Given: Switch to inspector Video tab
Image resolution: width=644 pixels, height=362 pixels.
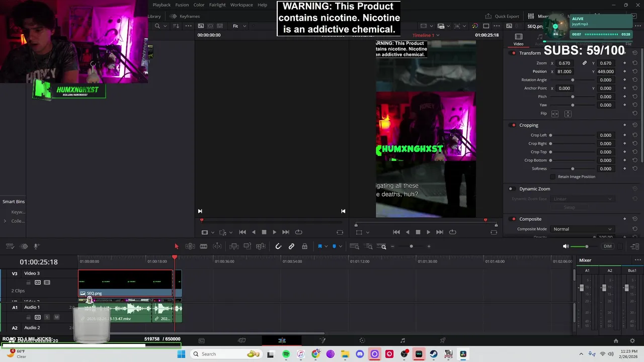Looking at the screenshot, I should pos(518,39).
